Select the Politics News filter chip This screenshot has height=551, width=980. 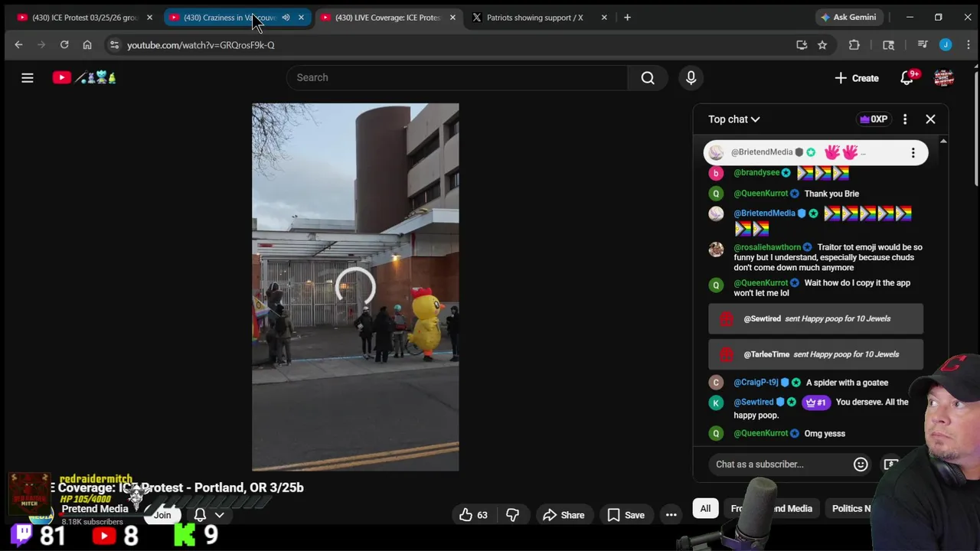[x=851, y=508]
